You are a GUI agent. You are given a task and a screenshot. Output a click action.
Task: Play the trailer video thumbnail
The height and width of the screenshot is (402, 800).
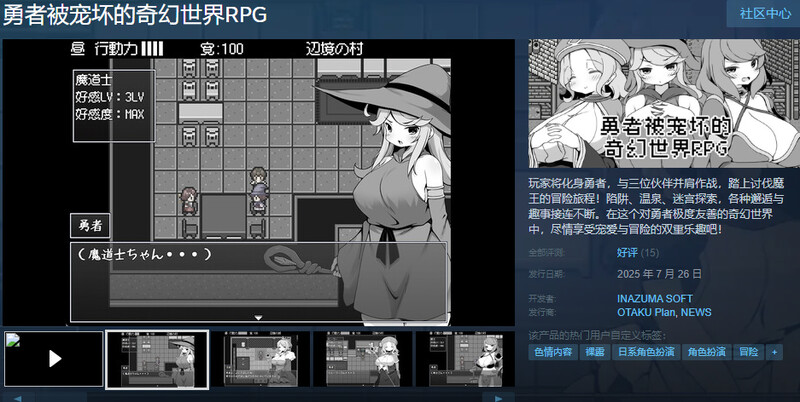tap(54, 359)
